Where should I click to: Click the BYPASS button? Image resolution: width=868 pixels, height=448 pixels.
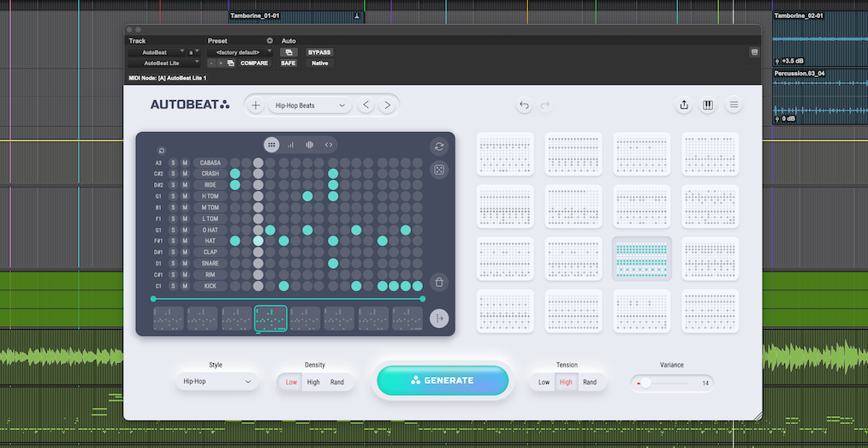tap(319, 52)
